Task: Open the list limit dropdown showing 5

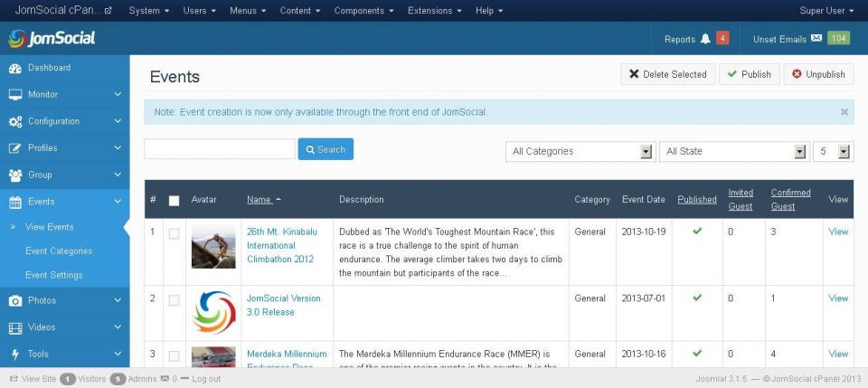Action: (833, 151)
